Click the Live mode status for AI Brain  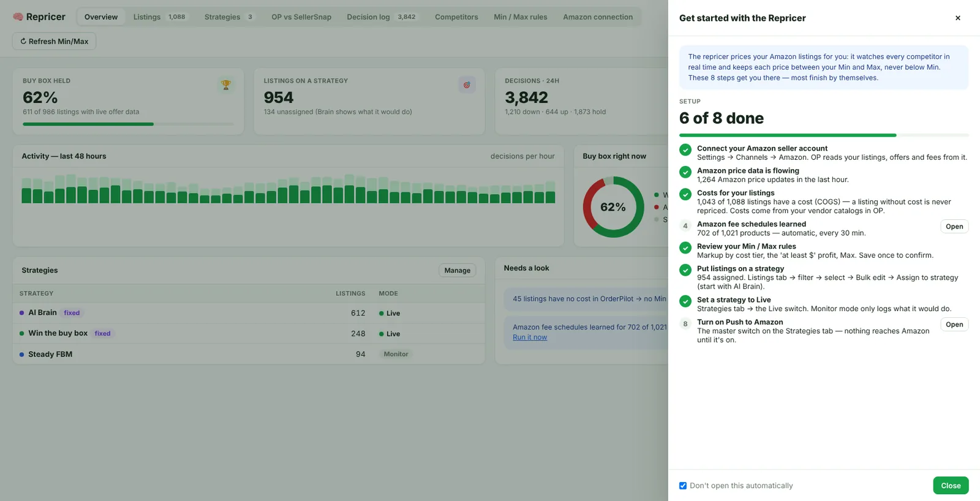(390, 313)
